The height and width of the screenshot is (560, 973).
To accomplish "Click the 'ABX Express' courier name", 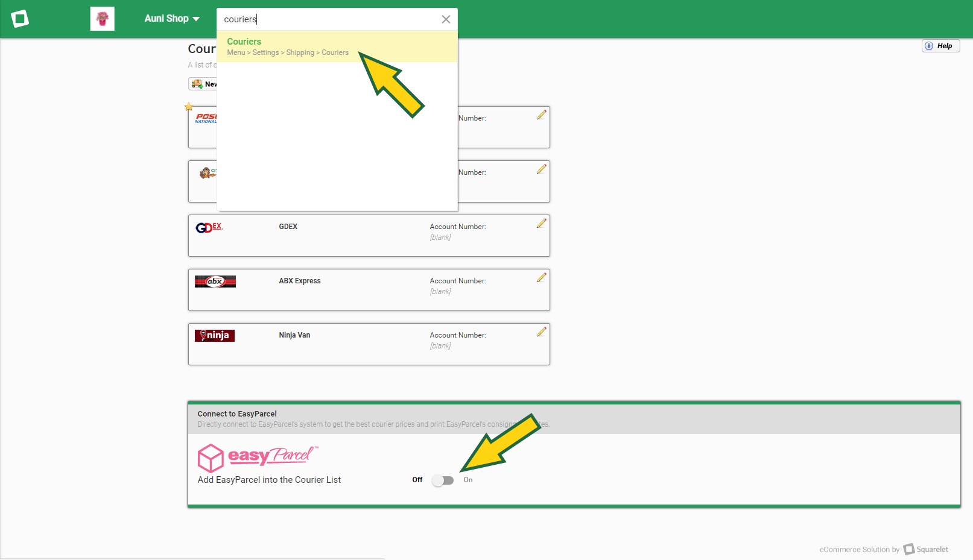I will pyautogui.click(x=300, y=281).
